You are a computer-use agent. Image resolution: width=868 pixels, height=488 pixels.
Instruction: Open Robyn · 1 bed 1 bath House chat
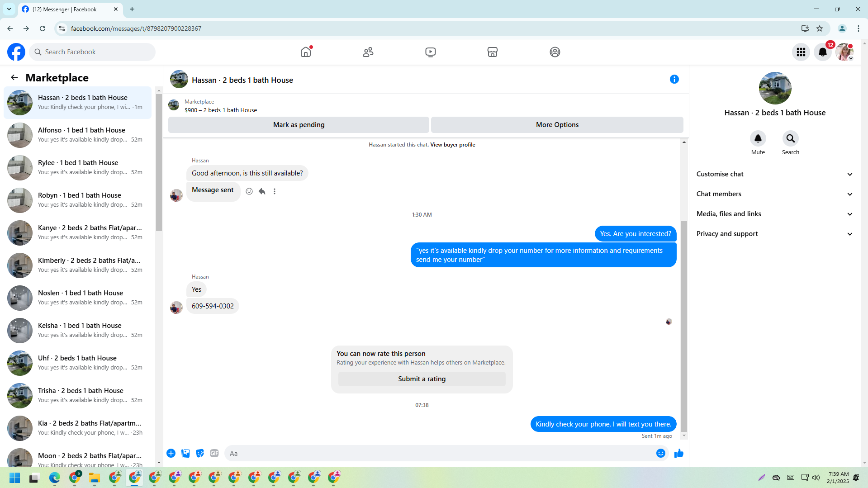click(77, 200)
